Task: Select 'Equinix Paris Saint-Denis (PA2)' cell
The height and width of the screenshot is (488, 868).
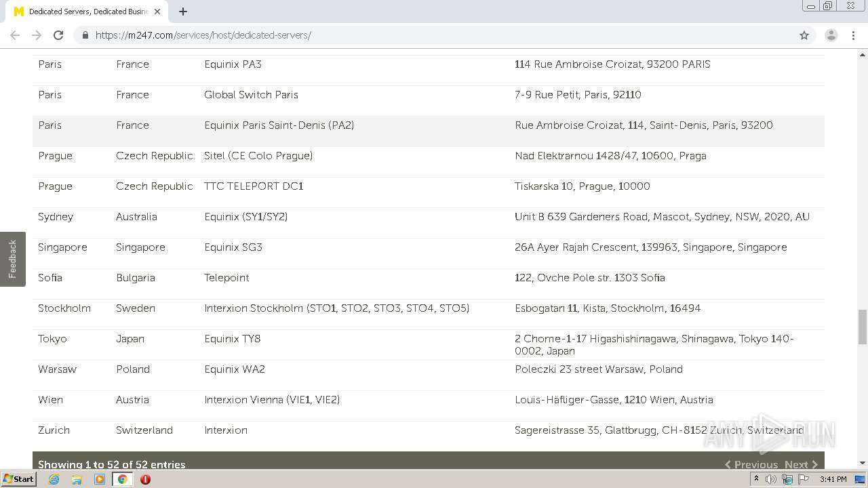Action: click(x=279, y=125)
